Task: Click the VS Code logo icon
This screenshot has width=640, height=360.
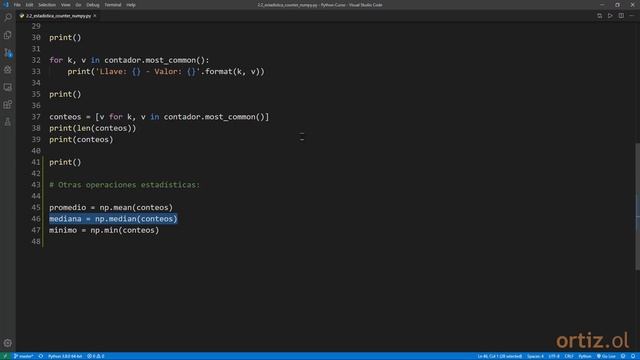Action: [x=6, y=5]
